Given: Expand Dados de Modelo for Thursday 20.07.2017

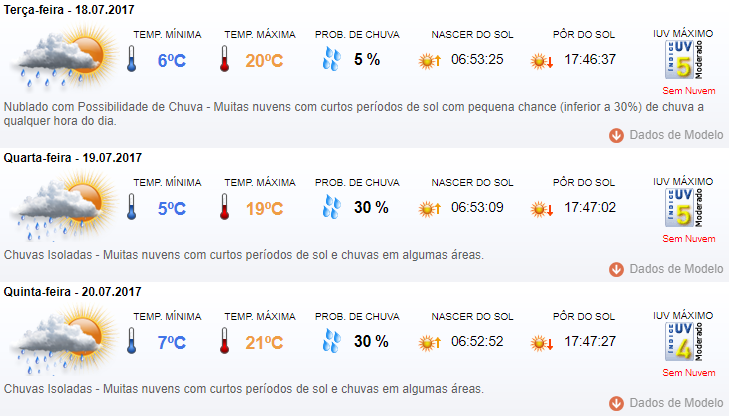Looking at the screenshot, I should coord(666,403).
